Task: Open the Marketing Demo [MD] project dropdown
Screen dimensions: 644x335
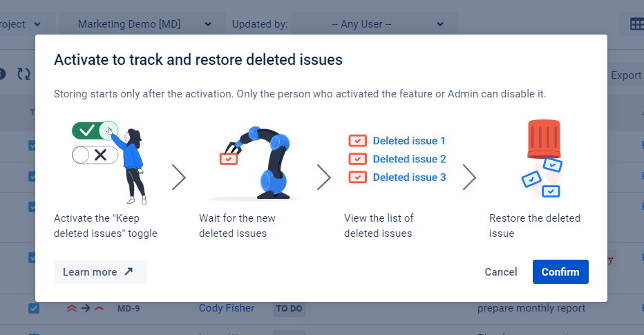Action: point(137,24)
